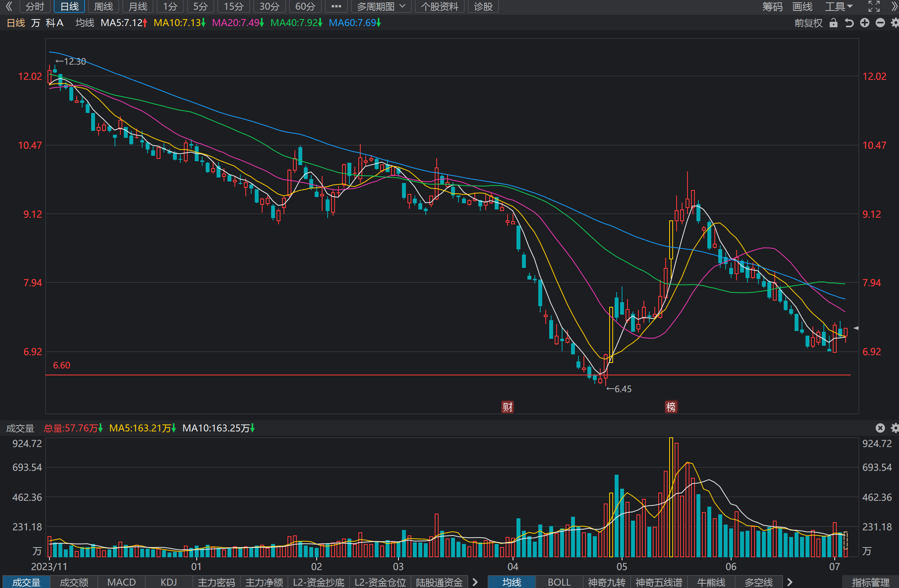Switch overlay to 神奇五线谱
Viewport: 899px width, 588px height.
point(659,582)
